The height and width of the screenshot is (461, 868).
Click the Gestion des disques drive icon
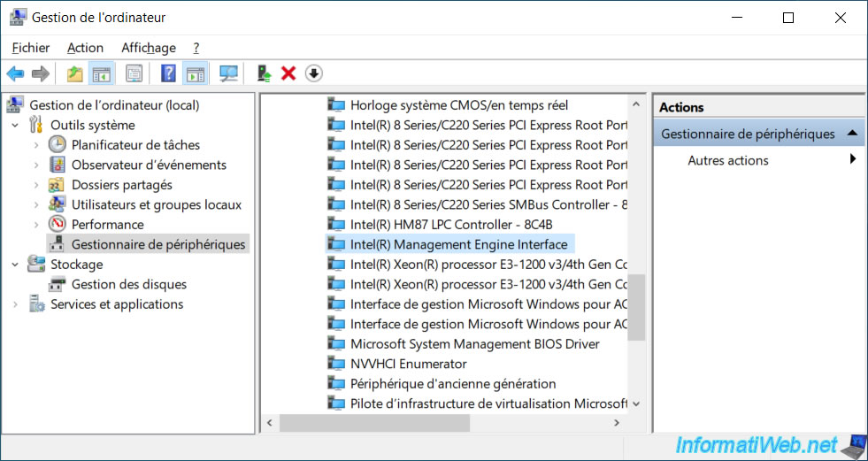point(57,284)
